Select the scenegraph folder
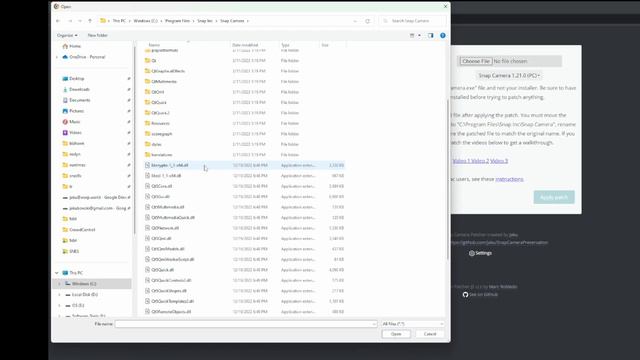Image resolution: width=640 pixels, height=360 pixels. point(162,134)
